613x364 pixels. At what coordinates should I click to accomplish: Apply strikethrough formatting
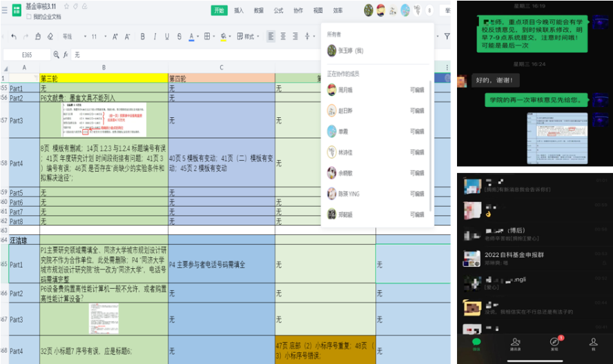[178, 37]
